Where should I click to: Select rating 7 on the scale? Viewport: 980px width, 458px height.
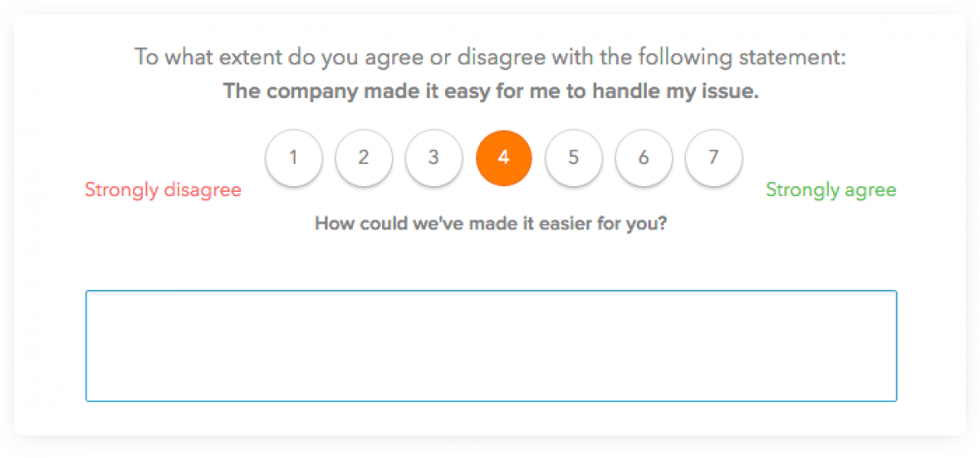click(714, 158)
